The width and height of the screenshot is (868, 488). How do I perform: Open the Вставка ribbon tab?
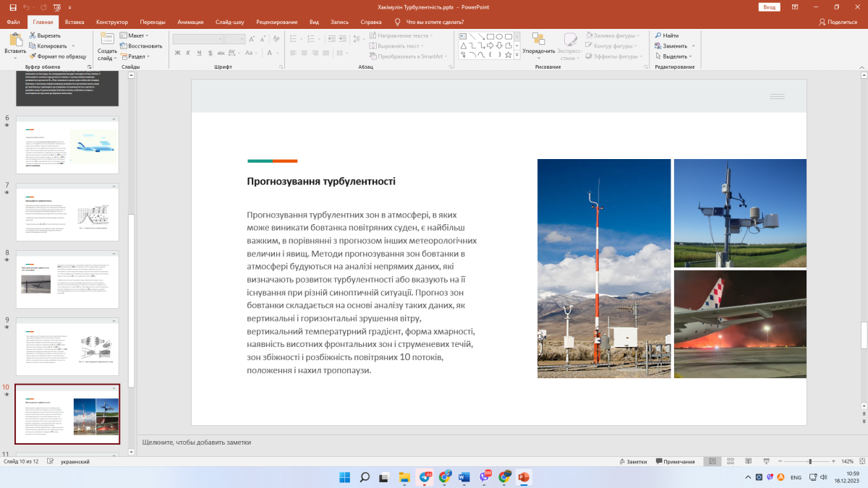[75, 22]
